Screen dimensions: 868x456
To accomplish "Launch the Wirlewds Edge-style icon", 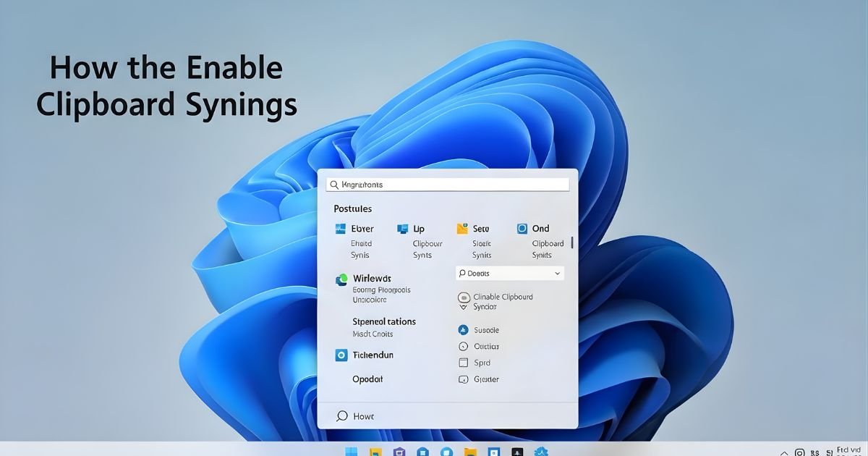I will 341,280.
